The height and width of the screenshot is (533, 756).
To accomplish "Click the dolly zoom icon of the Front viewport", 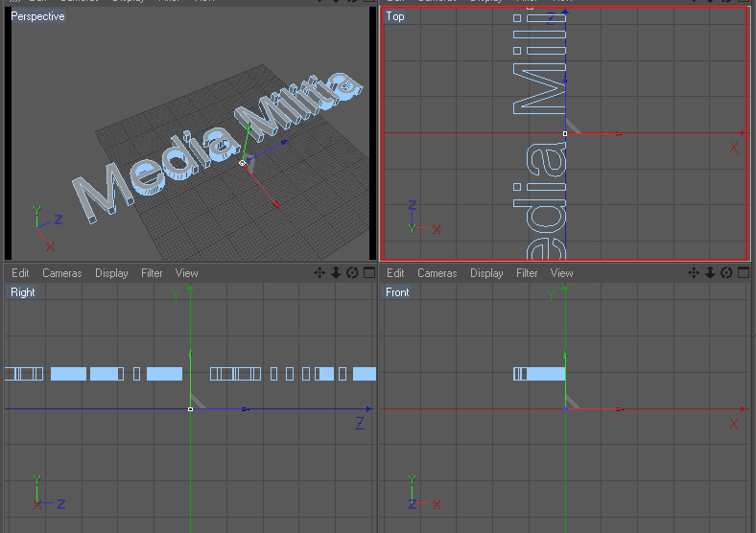I will click(710, 273).
